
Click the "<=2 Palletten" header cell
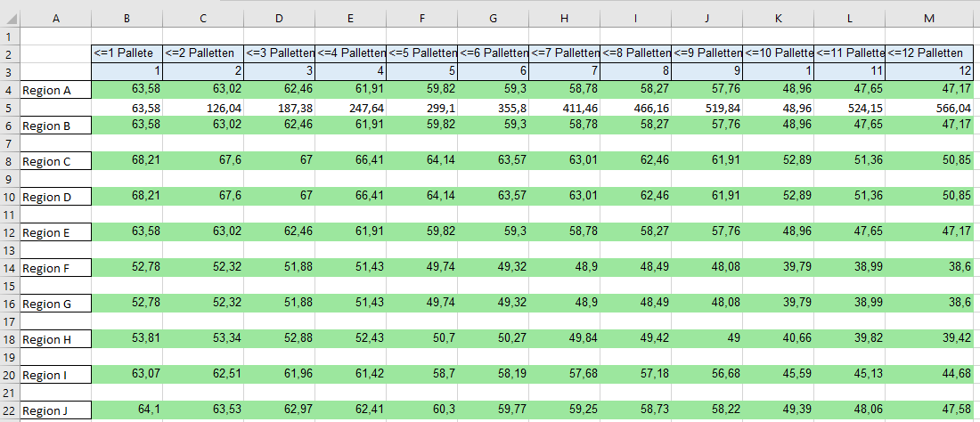203,53
